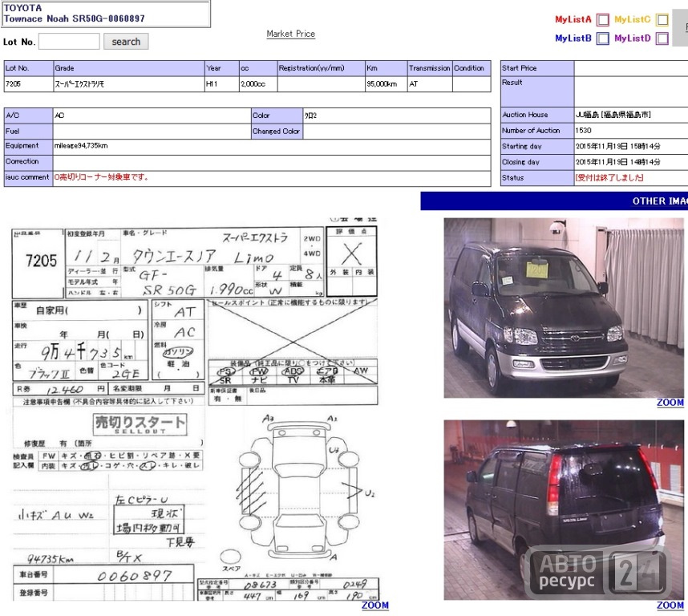Click the front view car photo
The width and height of the screenshot is (688, 616).
564,308
